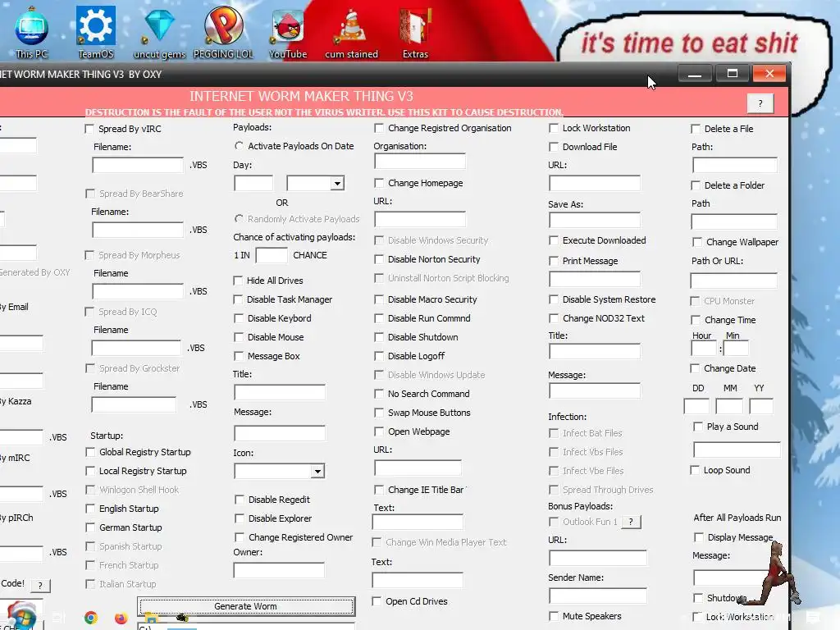840x630 pixels.
Task: Click the Generate Worm button
Action: 246,606
